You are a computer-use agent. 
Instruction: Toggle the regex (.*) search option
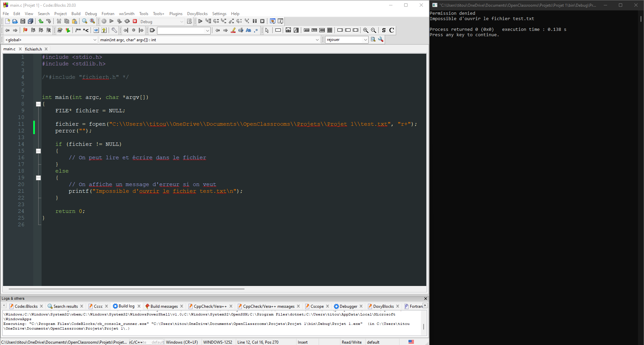pyautogui.click(x=256, y=30)
